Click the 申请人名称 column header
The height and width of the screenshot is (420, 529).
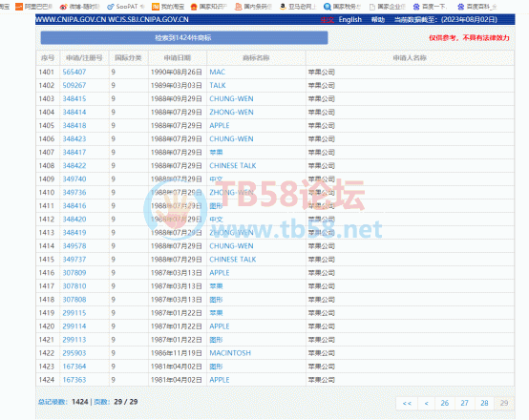click(410, 58)
